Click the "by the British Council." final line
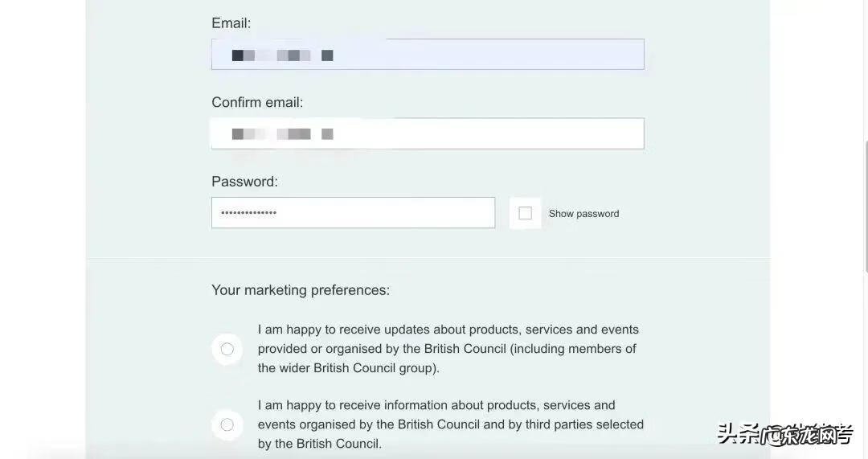 click(x=319, y=444)
